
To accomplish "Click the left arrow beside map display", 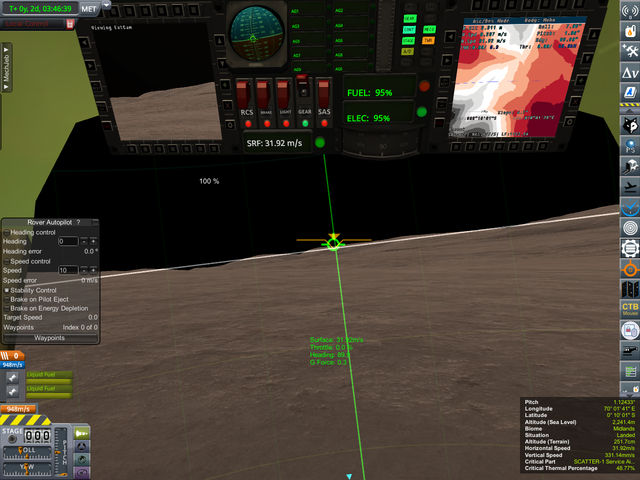I will click(450, 37).
